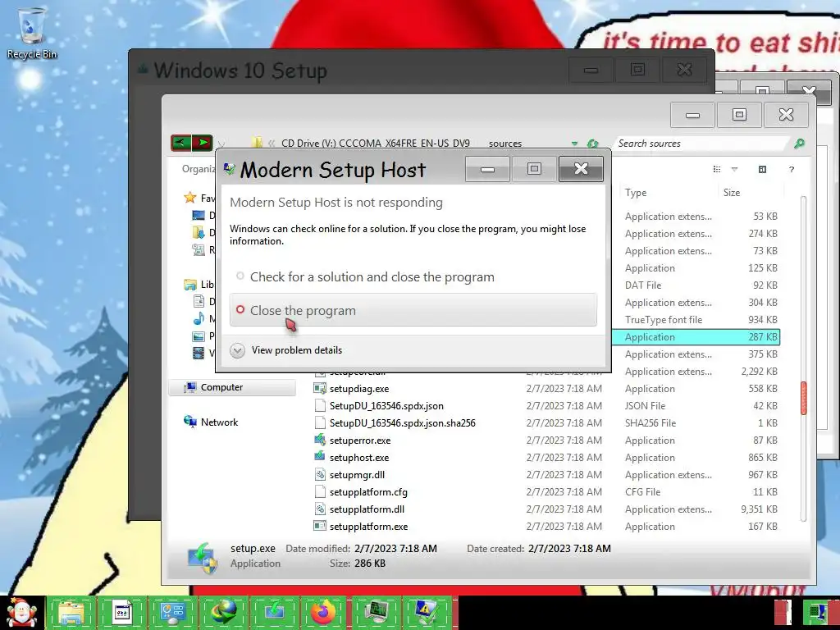Select the Modern Setup Host warning taskbar icon
This screenshot has width=840, height=630.
[x=426, y=612]
